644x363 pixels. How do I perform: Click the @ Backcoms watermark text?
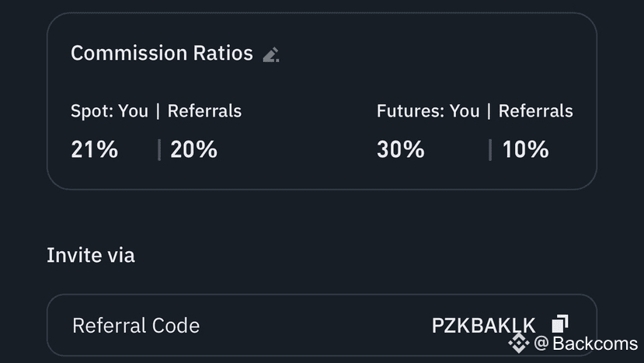pos(586,344)
